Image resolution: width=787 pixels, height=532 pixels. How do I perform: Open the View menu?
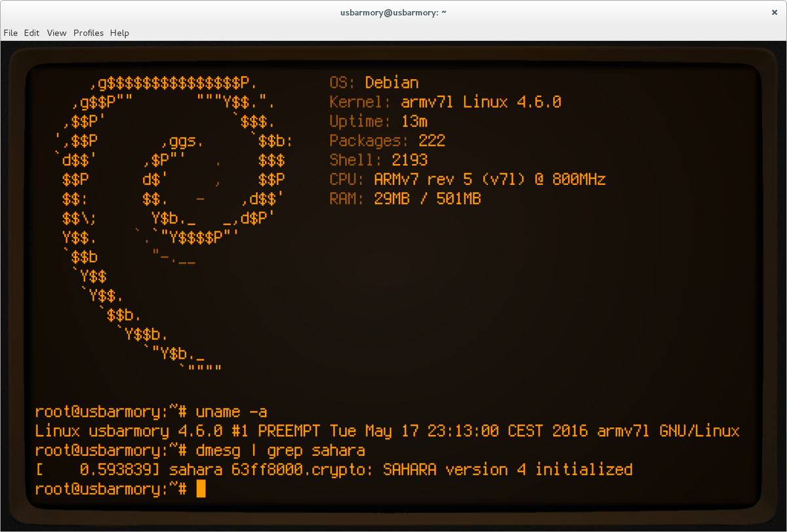[x=57, y=33]
